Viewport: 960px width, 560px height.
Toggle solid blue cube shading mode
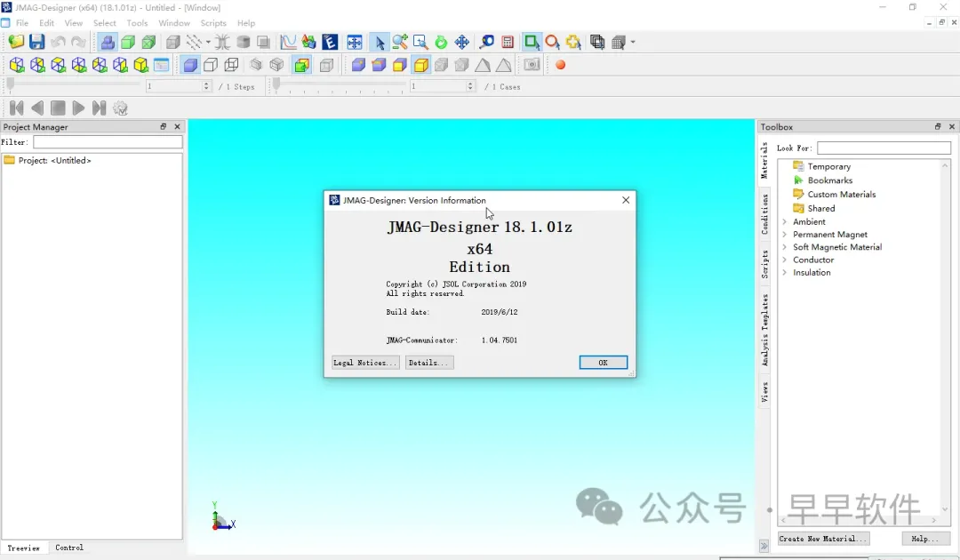190,65
